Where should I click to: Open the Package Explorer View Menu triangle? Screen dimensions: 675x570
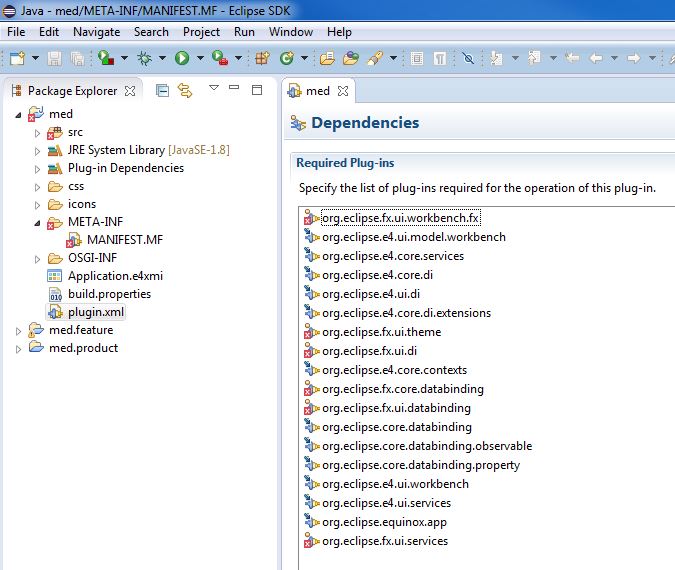click(x=214, y=88)
